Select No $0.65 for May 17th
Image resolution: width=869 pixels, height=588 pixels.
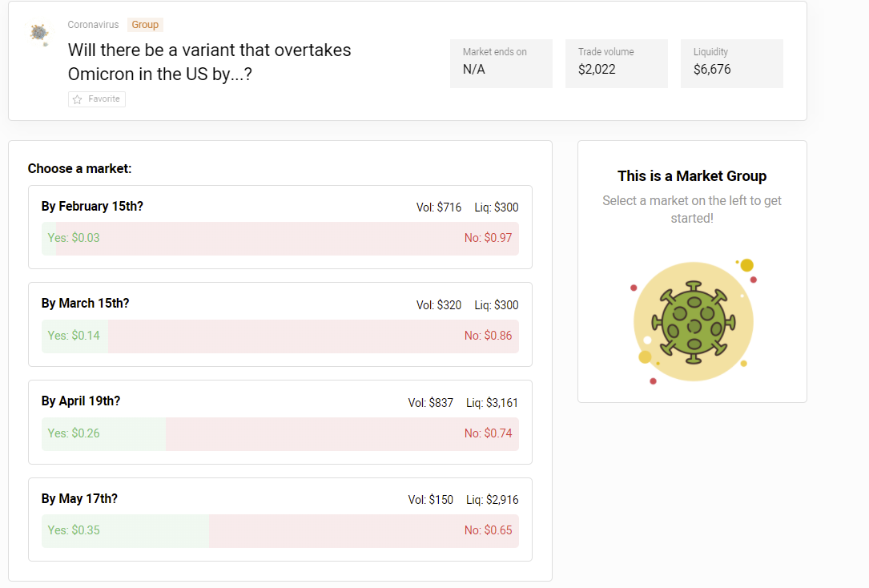[488, 530]
